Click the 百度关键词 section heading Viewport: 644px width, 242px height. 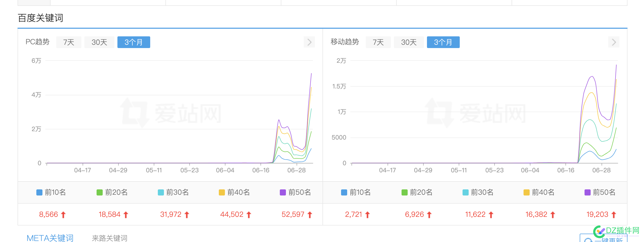40,18
